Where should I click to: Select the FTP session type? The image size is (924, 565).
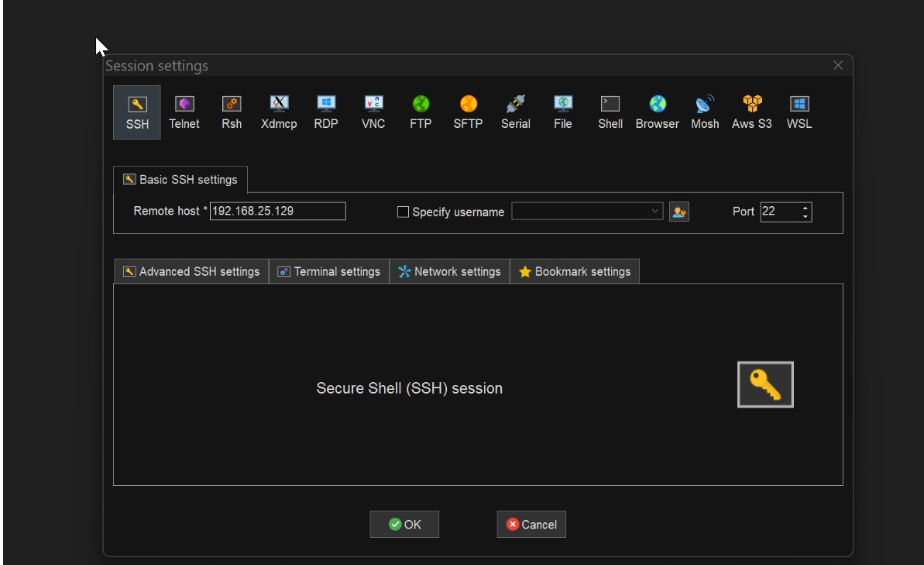[x=421, y=112]
